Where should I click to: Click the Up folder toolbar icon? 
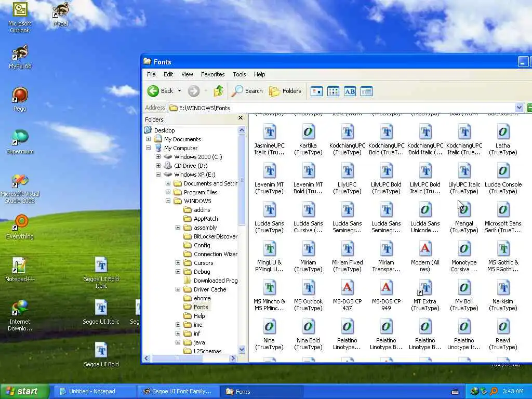(219, 91)
